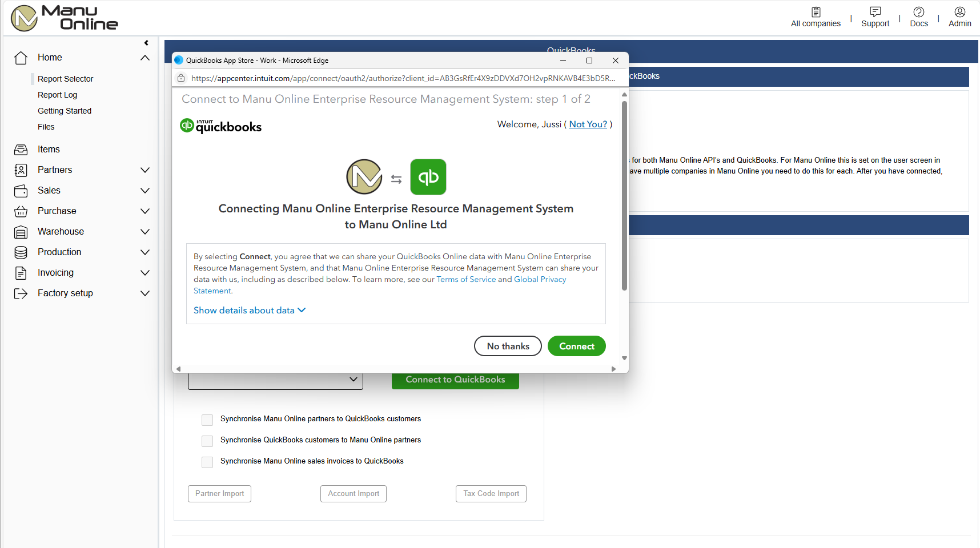Enable sync sales invoices to QuickBooks

[207, 462]
